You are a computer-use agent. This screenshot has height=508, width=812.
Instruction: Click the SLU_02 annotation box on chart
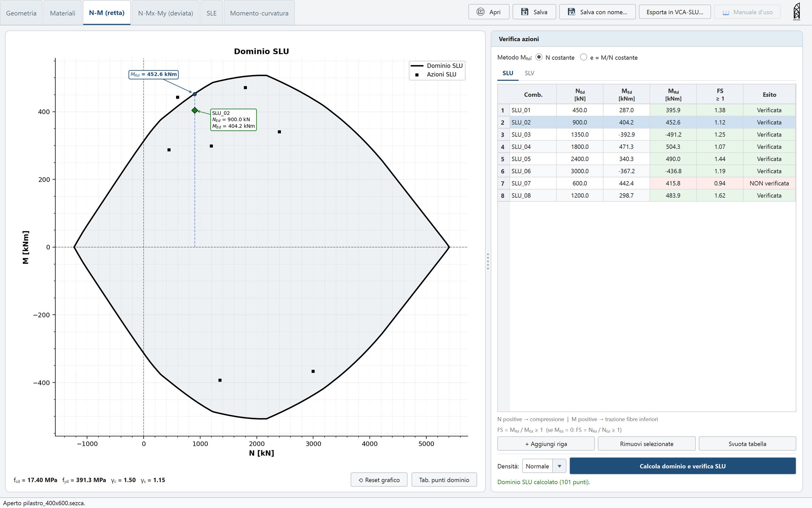click(233, 119)
